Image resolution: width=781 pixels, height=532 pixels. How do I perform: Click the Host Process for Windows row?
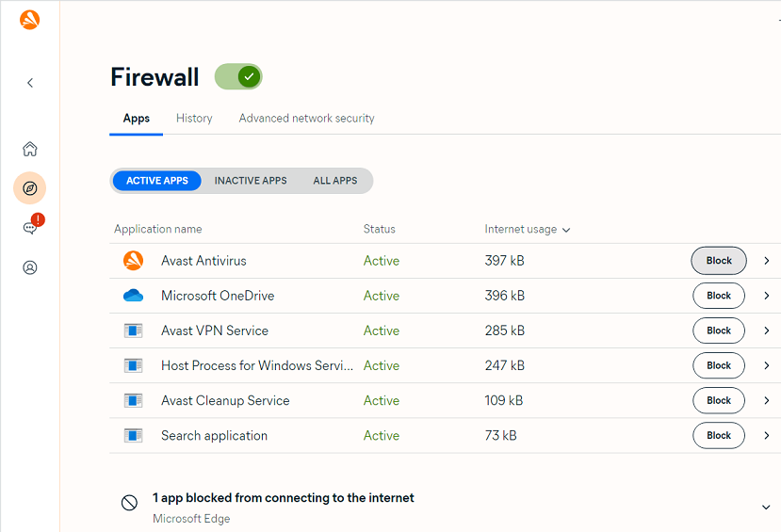click(x=256, y=365)
